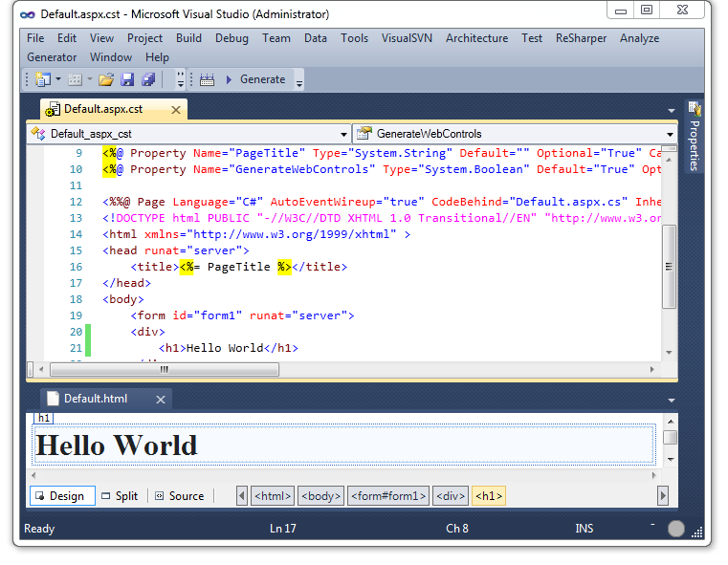The height and width of the screenshot is (565, 728).
Task: Open the Help menu
Action: point(157,57)
